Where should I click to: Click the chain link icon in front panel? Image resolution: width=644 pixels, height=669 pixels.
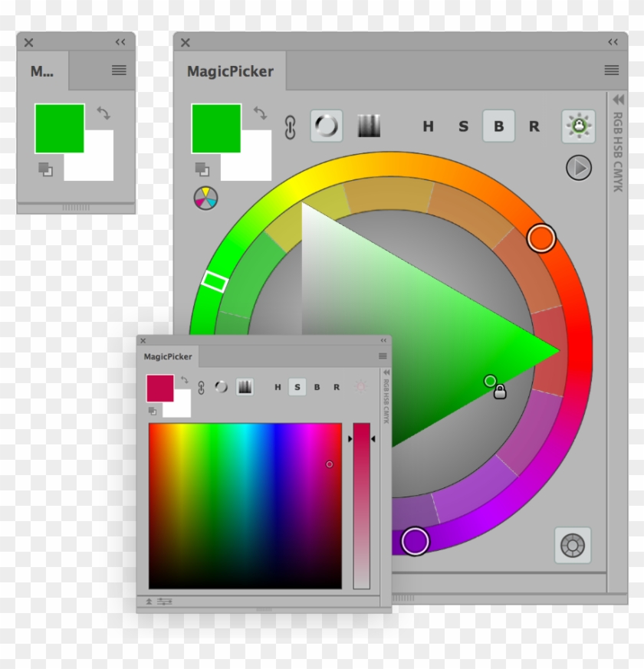201,388
